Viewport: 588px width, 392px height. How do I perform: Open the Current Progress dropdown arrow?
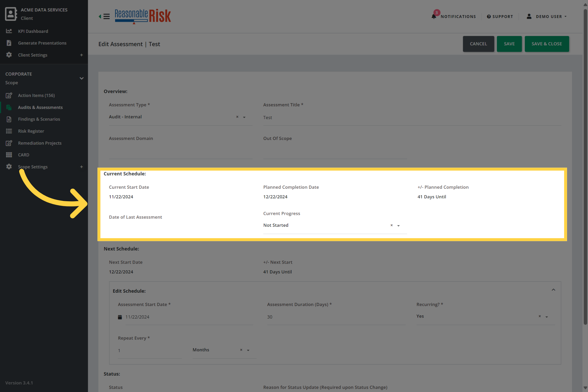pyautogui.click(x=398, y=226)
